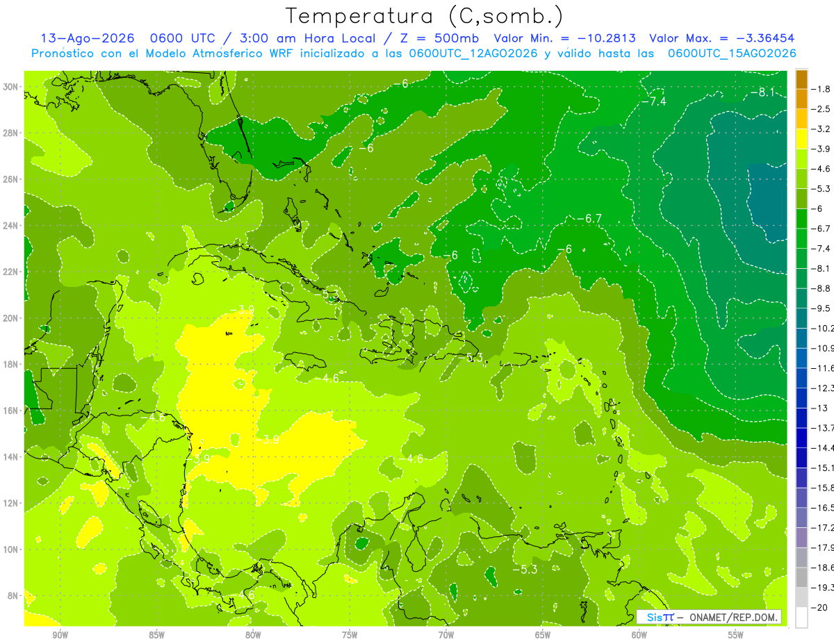Click the -6.7 contour label on the map

[589, 219]
